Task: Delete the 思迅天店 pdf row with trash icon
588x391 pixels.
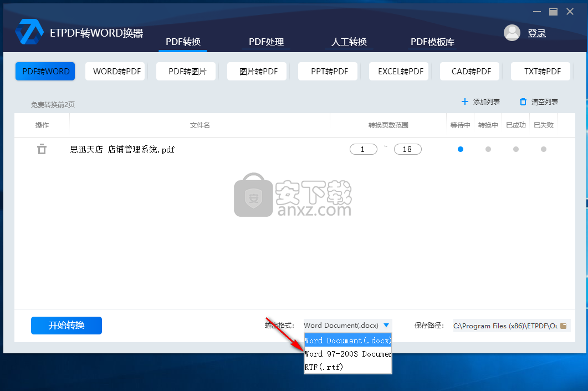Action: pyautogui.click(x=42, y=149)
